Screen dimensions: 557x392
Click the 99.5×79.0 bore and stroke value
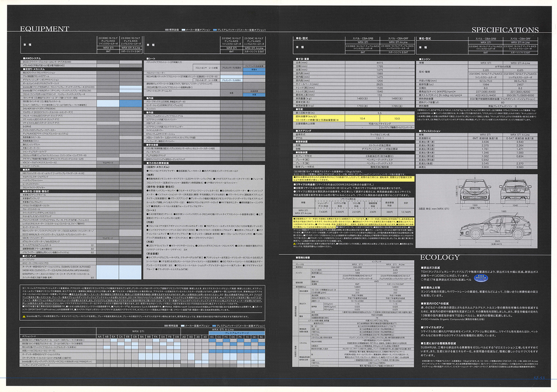(x=520, y=81)
